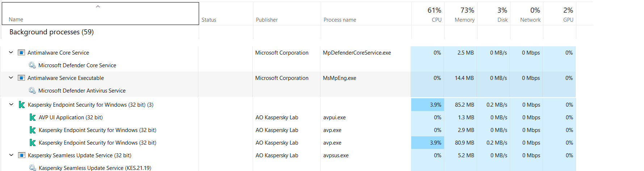Click the AVP UI Application Kaspersky icon

pyautogui.click(x=33, y=117)
